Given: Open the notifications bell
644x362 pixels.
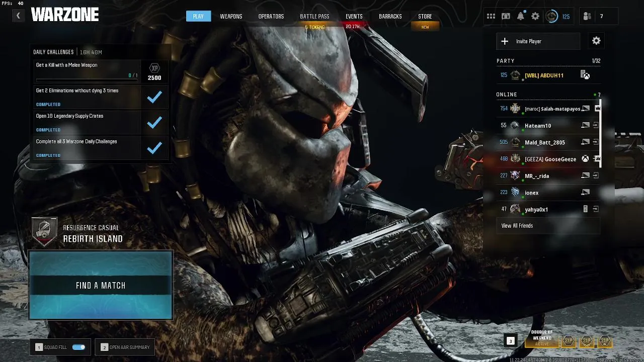Looking at the screenshot, I should point(521,17).
